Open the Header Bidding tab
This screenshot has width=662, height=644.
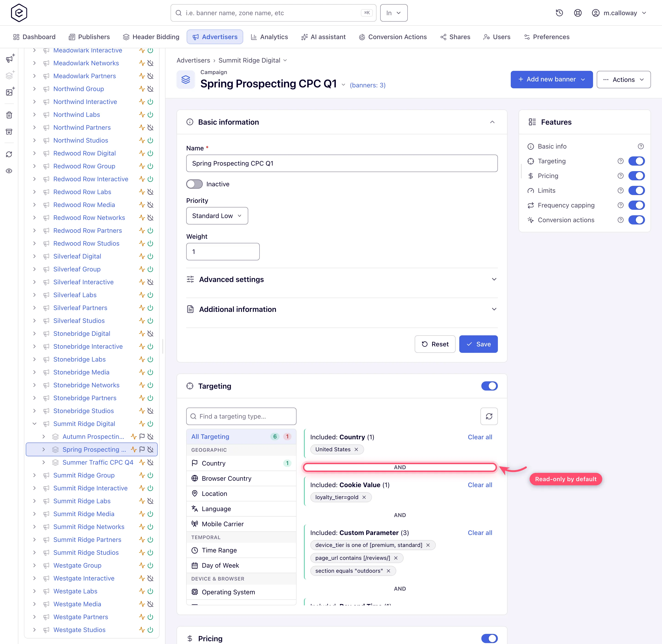151,37
